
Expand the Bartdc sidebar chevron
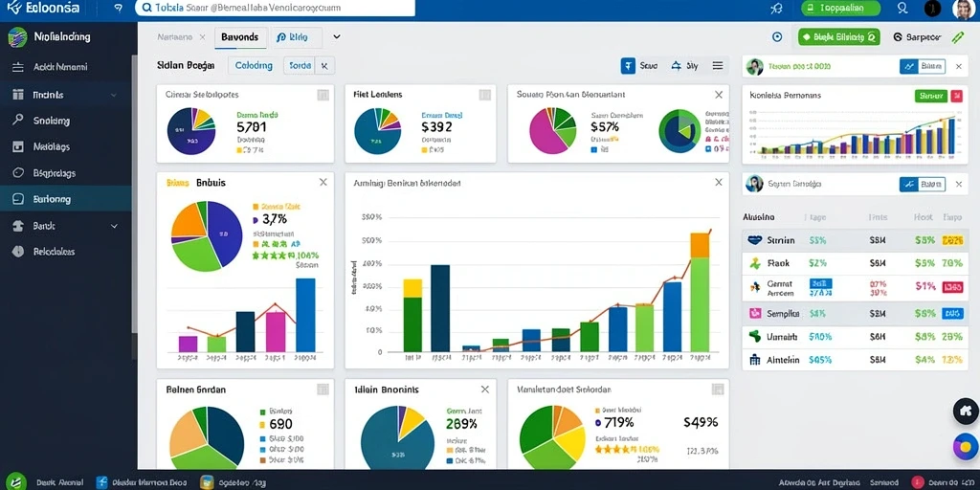(114, 226)
